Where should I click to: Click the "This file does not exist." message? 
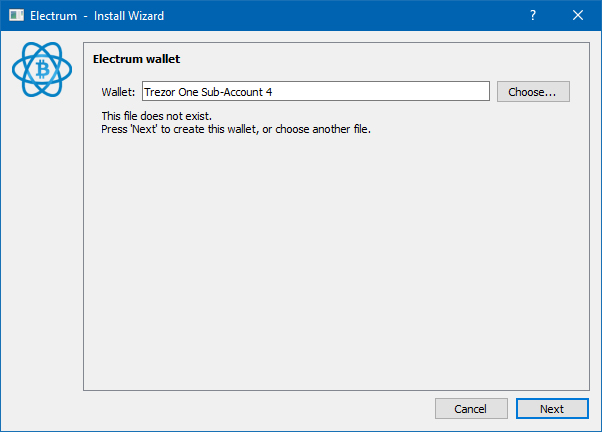pos(157,116)
